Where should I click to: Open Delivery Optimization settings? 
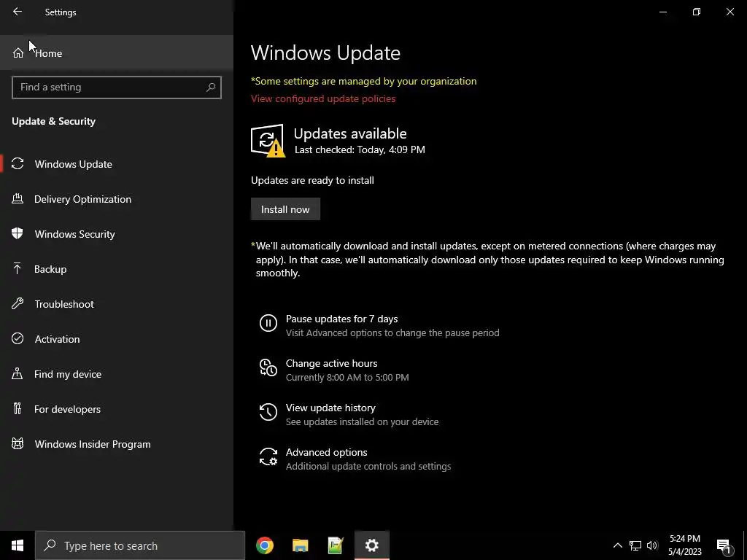[x=116, y=199]
